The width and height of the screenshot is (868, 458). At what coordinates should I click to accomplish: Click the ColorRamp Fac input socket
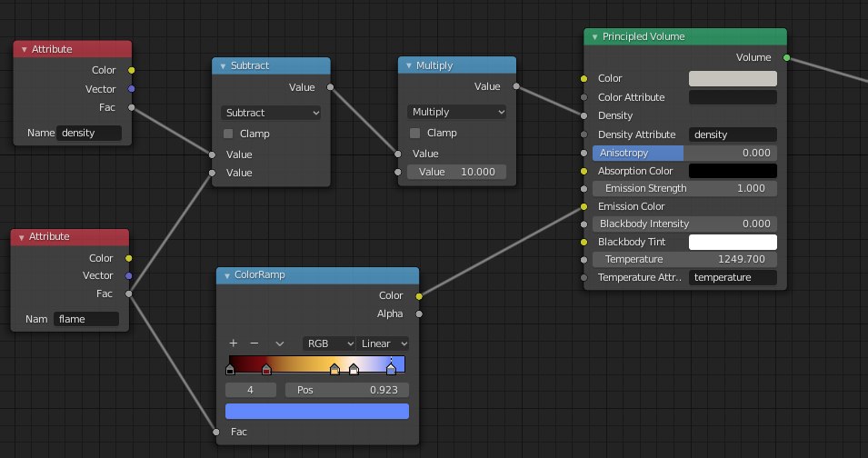pos(216,432)
